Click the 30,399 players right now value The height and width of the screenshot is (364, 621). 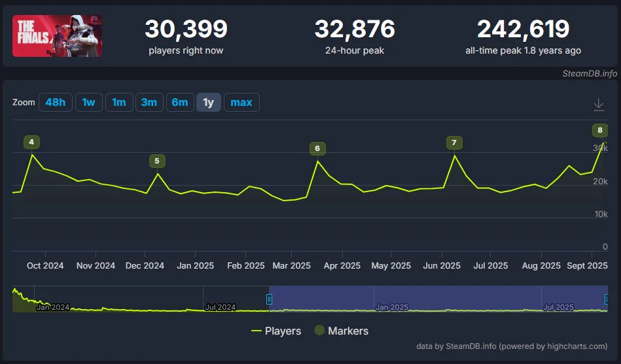pyautogui.click(x=186, y=29)
